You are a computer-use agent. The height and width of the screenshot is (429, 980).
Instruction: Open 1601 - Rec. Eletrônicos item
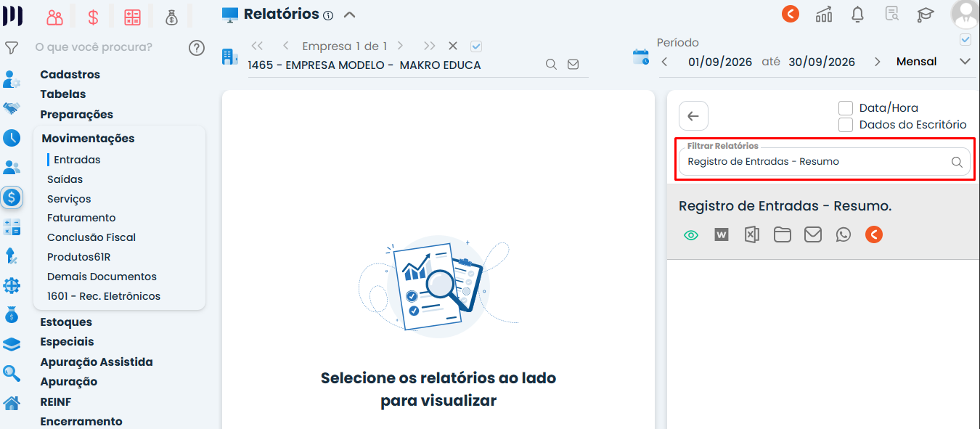[104, 296]
